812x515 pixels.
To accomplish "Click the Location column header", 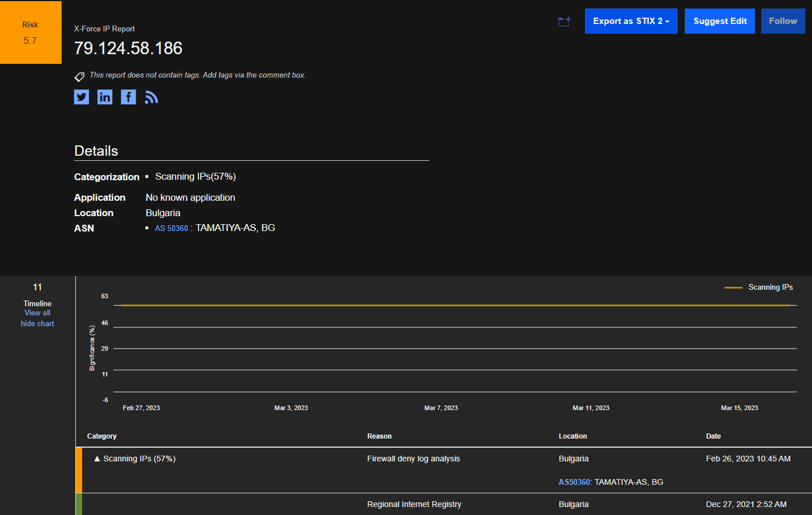I will pyautogui.click(x=573, y=436).
